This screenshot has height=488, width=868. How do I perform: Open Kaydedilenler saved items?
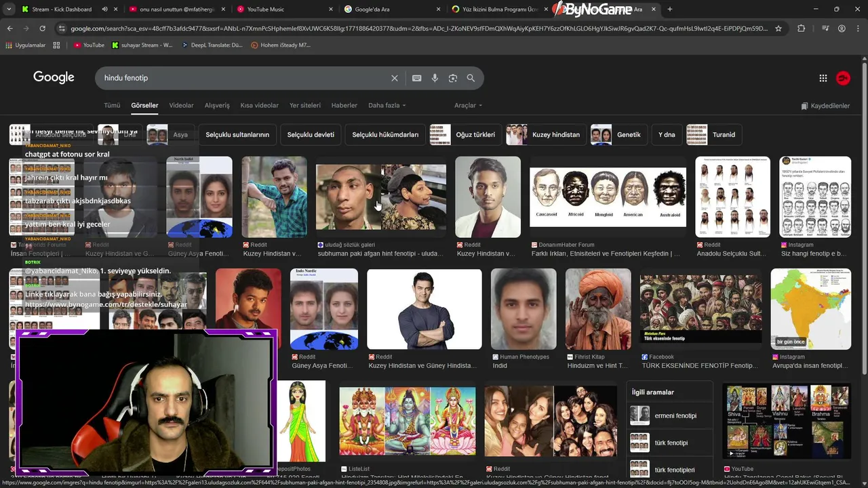(x=825, y=106)
